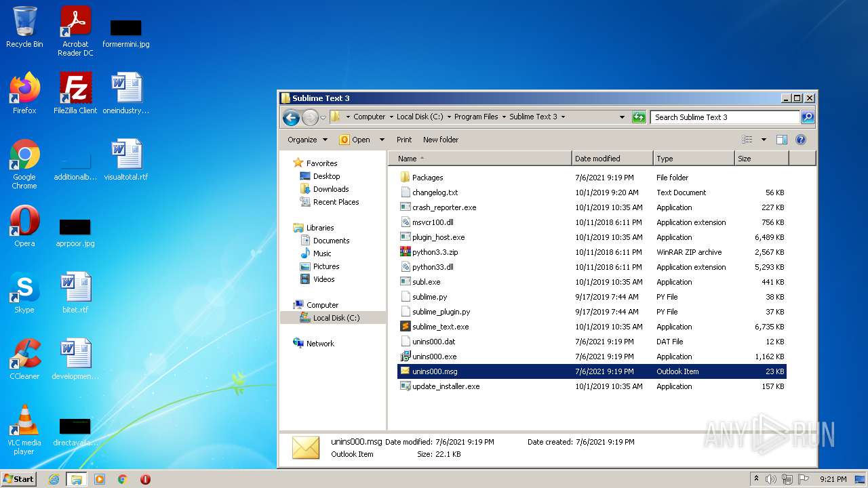Select Pictures library
This screenshot has height=488, width=868.
(x=325, y=266)
